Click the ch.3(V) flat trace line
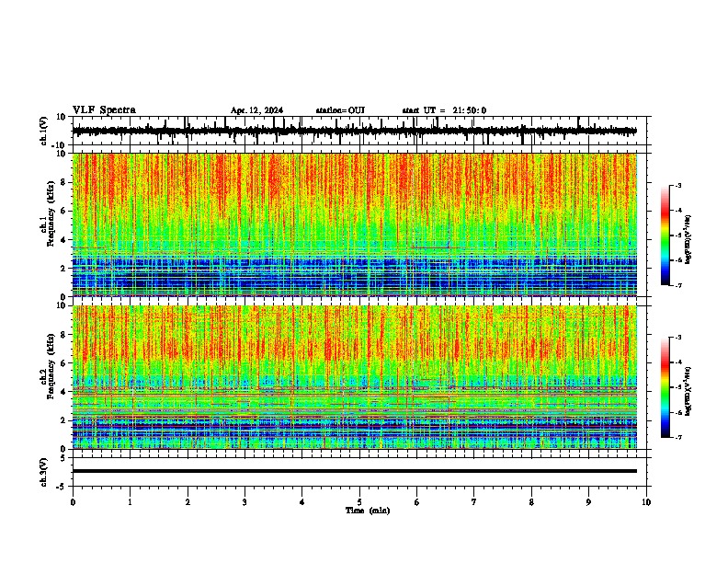The height and width of the screenshot is (563, 728). [x=355, y=471]
